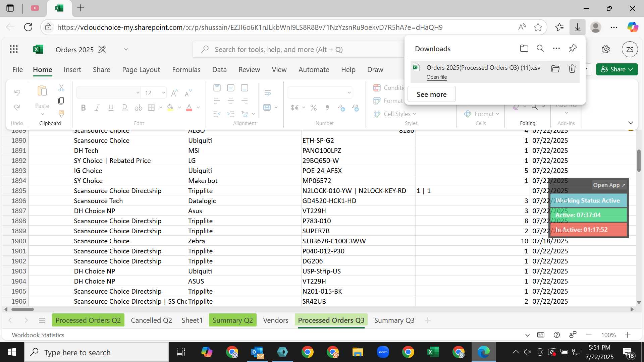The height and width of the screenshot is (362, 644).
Task: Click the Redo arrow icon
Action: pyautogui.click(x=17, y=107)
